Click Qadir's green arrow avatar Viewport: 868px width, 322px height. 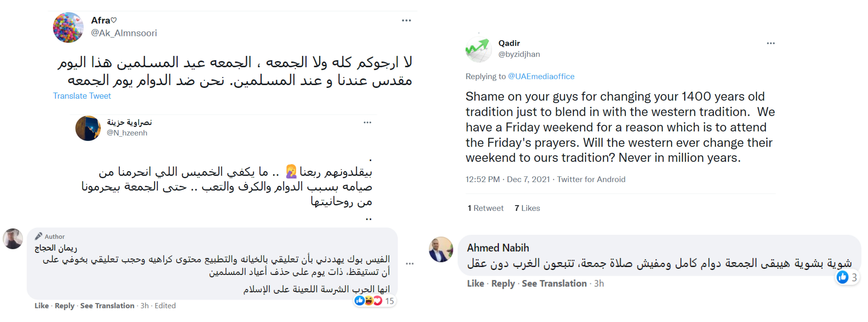pyautogui.click(x=478, y=49)
